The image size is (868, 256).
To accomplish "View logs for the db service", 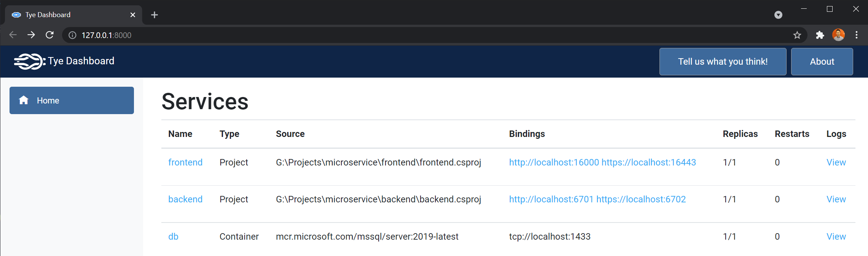I will pos(836,237).
